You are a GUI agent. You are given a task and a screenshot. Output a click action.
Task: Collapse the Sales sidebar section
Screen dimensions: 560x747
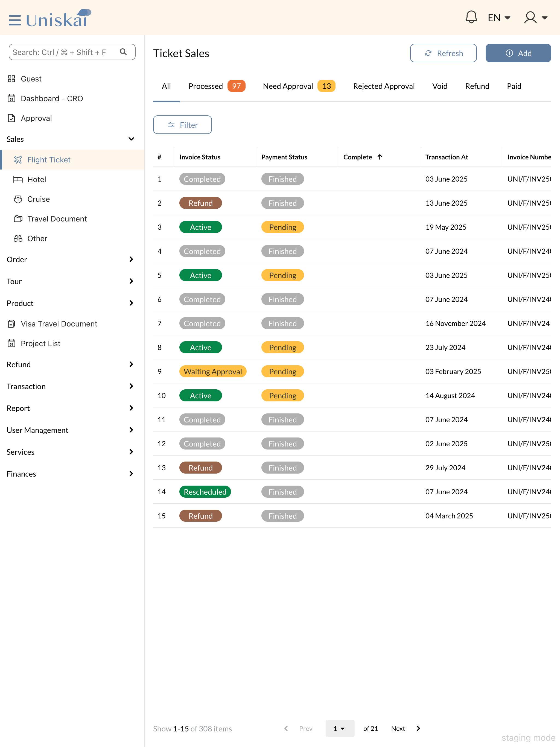click(x=131, y=139)
